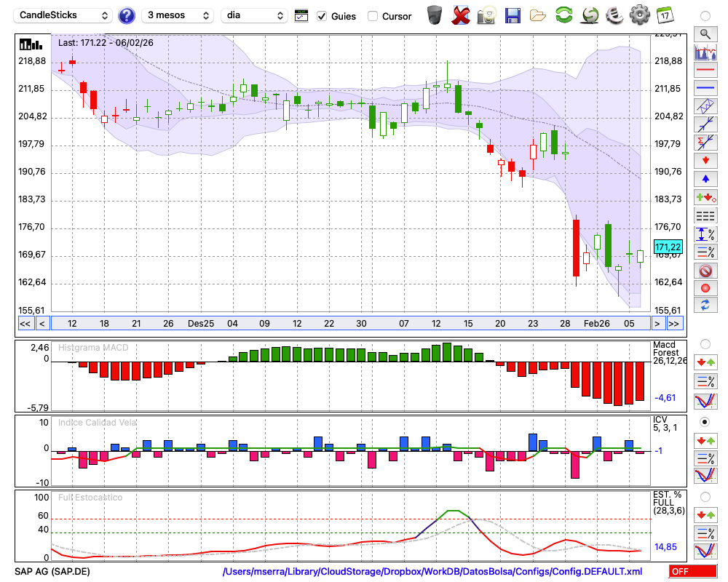
Task: Jump to start with '<<' button
Action: (25, 324)
